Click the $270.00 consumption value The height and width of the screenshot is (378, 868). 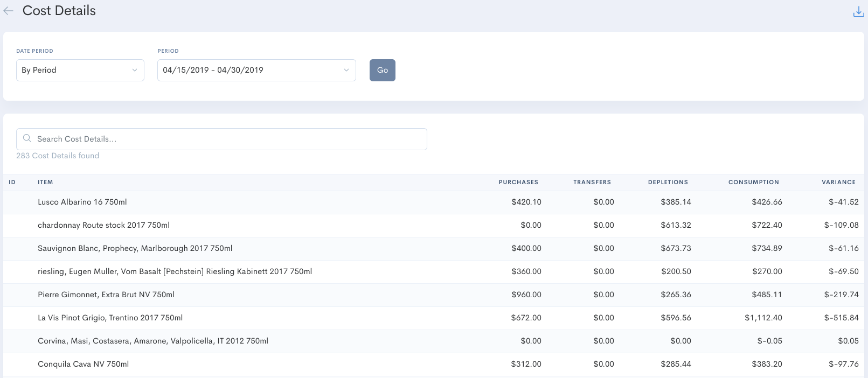[767, 271]
